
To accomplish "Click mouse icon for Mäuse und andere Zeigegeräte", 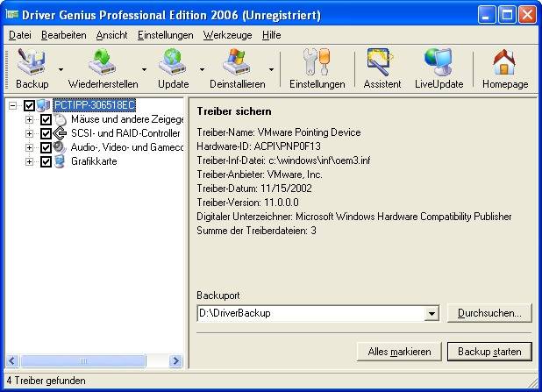I will click(x=61, y=119).
